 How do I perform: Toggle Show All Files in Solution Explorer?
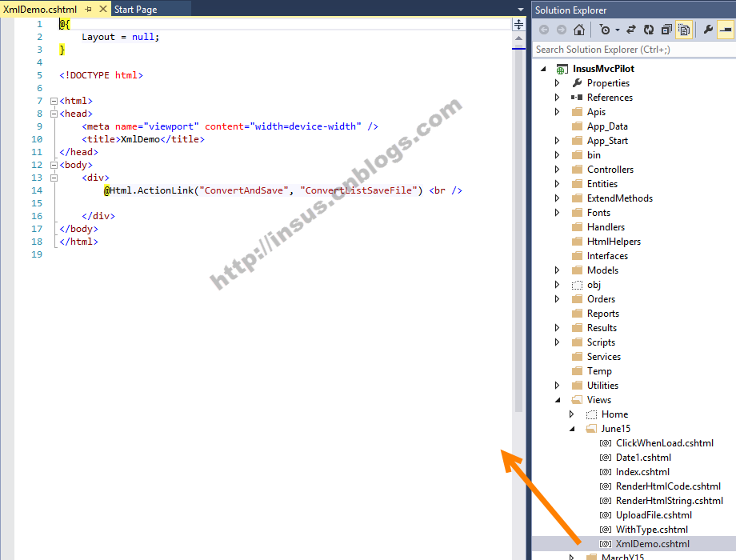tap(684, 30)
